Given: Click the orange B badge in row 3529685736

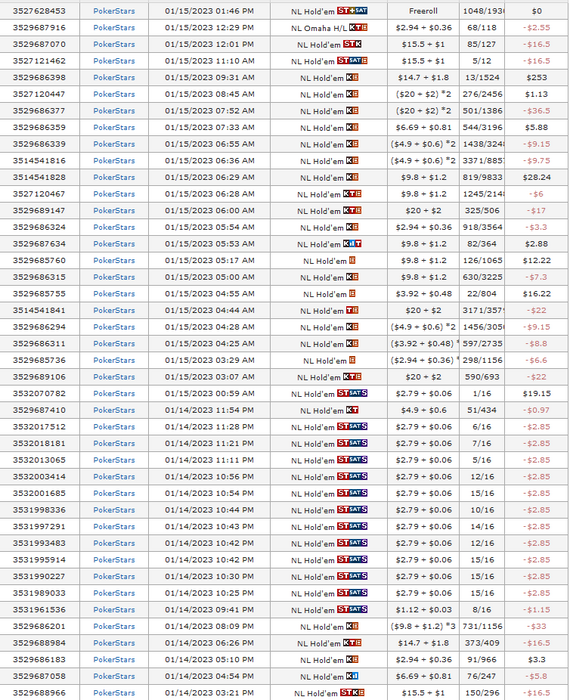Looking at the screenshot, I should [352, 360].
